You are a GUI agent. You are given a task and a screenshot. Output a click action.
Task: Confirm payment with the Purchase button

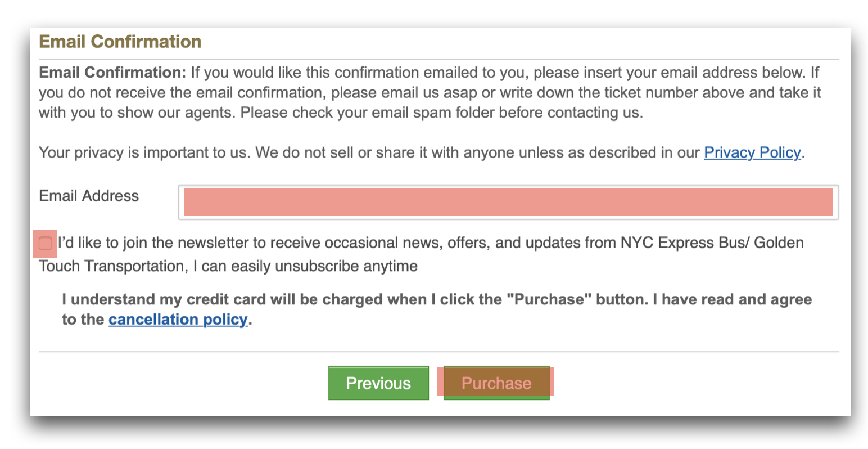tap(496, 383)
